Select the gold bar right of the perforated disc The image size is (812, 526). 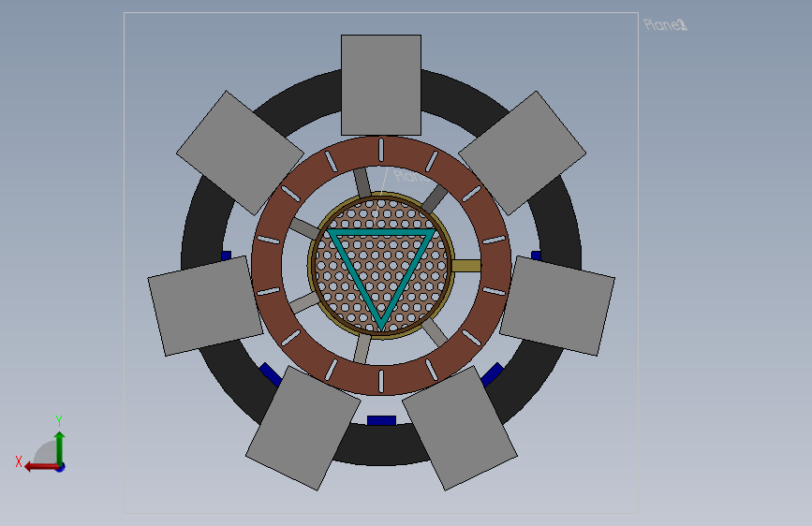pos(466,266)
